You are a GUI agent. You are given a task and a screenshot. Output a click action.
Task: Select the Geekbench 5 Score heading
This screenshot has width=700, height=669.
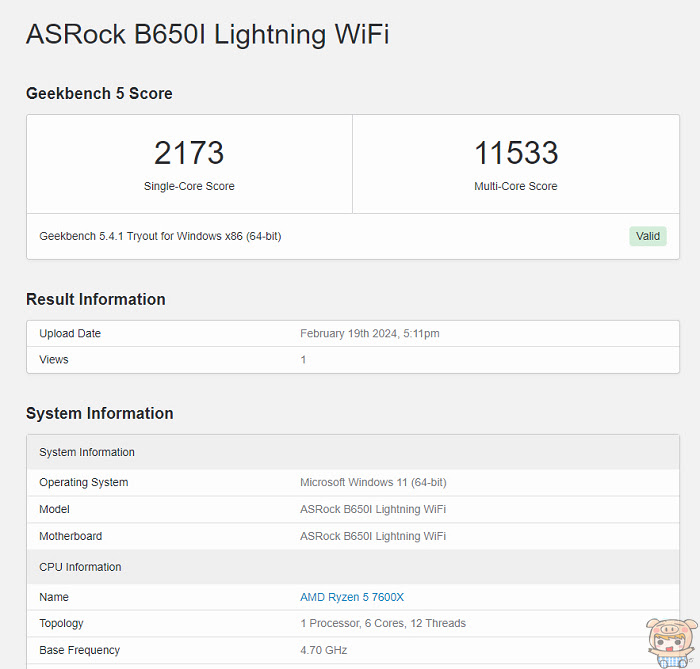[99, 93]
